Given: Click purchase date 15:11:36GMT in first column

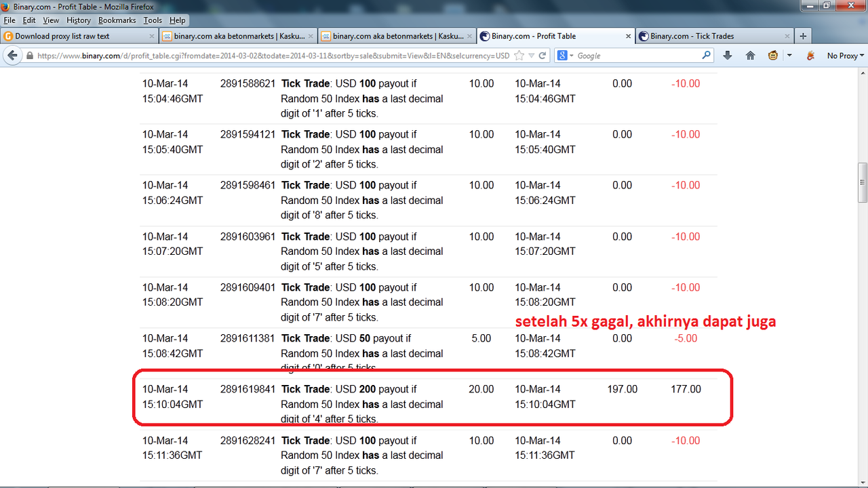Looking at the screenshot, I should point(172,455).
